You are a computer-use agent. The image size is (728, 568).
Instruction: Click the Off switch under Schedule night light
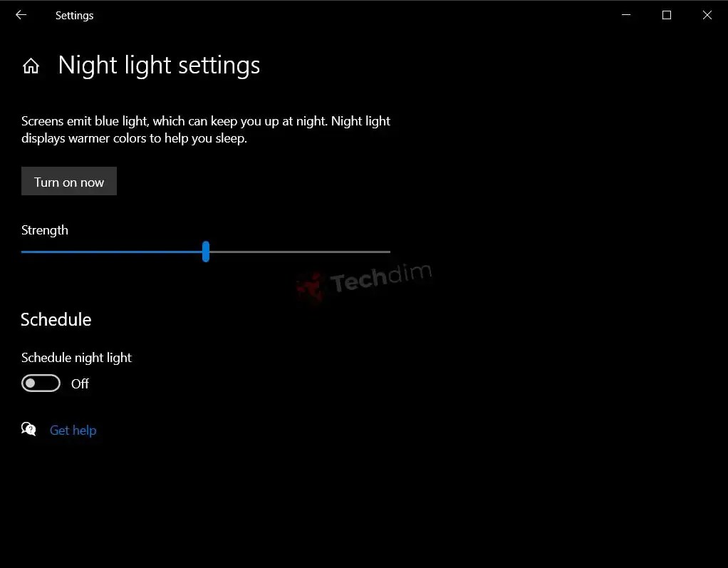point(41,383)
